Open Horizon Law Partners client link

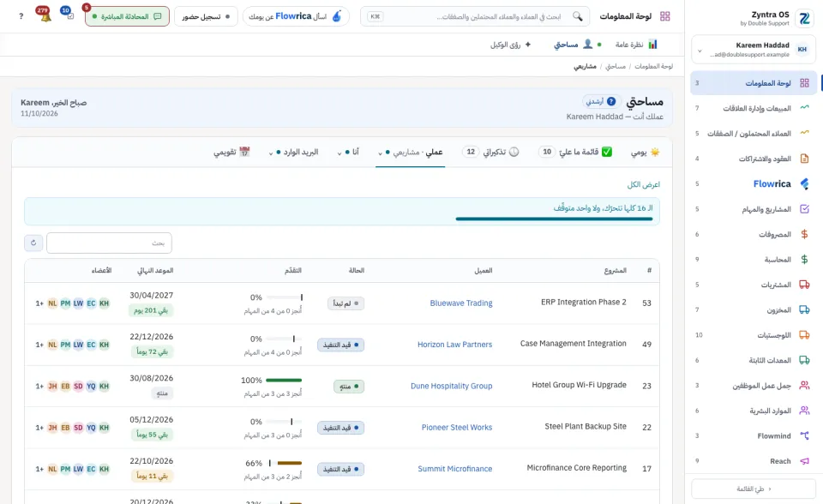tap(454, 345)
